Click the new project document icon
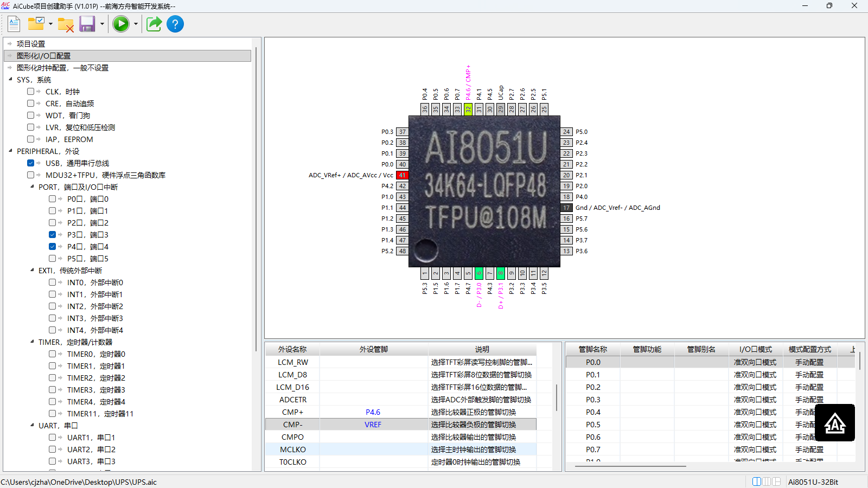The image size is (868, 488). pyautogui.click(x=14, y=24)
